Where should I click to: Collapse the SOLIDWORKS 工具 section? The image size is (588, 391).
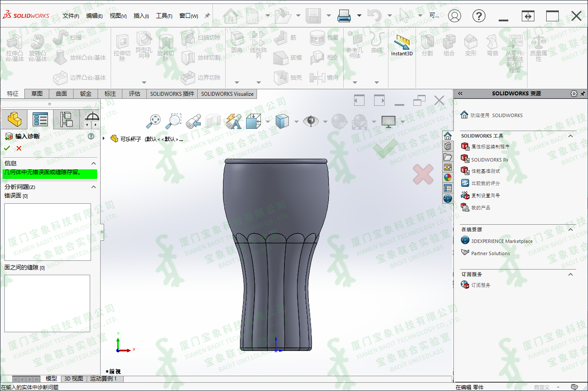571,136
